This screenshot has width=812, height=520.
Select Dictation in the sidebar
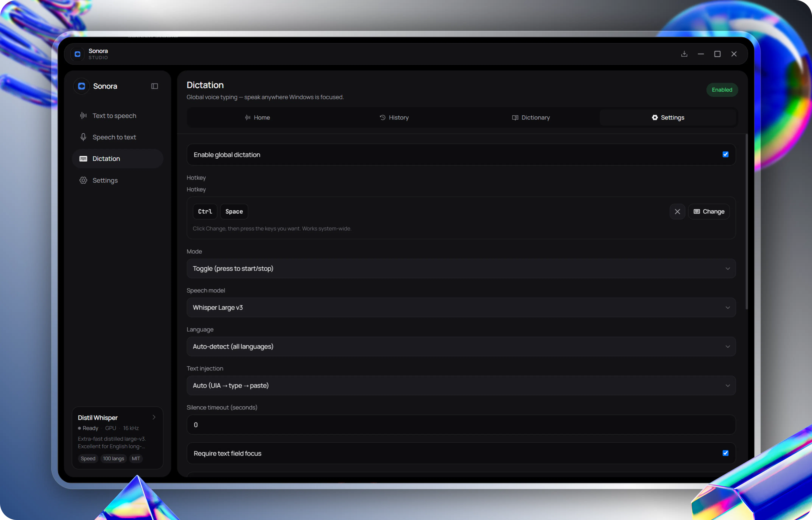pyautogui.click(x=117, y=159)
